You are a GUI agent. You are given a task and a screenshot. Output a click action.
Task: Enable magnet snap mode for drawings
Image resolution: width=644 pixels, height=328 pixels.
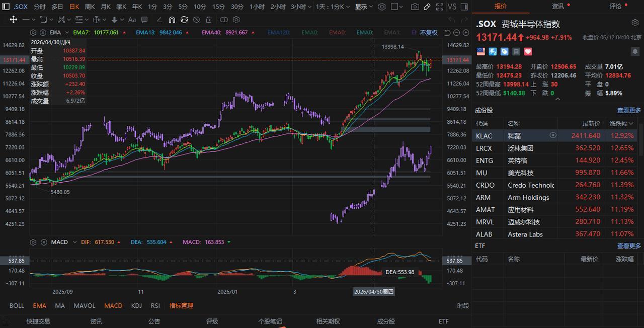(x=172, y=20)
